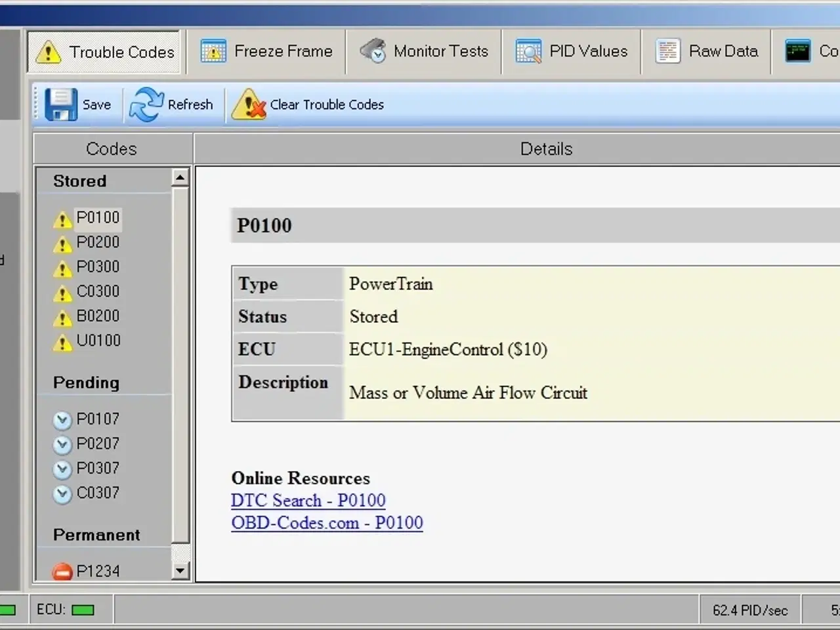Screen dimensions: 840x630
Task: Open the Raw Data tab
Action: point(707,51)
